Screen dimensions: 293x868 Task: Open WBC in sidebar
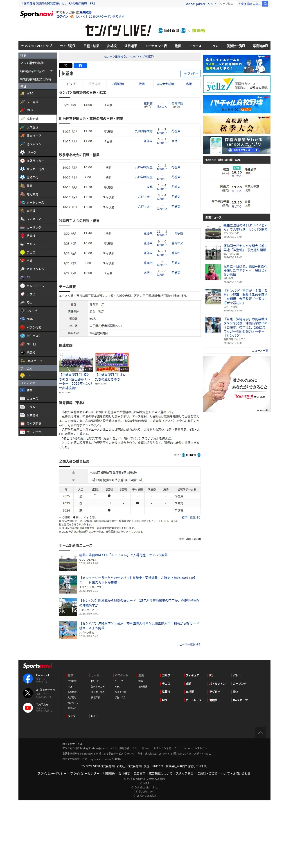pyautogui.click(x=37, y=93)
